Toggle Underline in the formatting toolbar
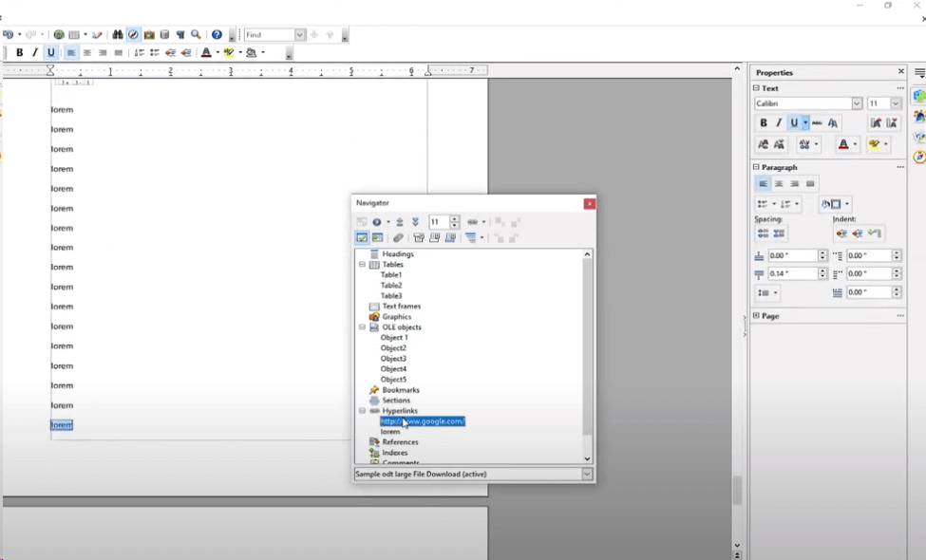 pyautogui.click(x=51, y=53)
